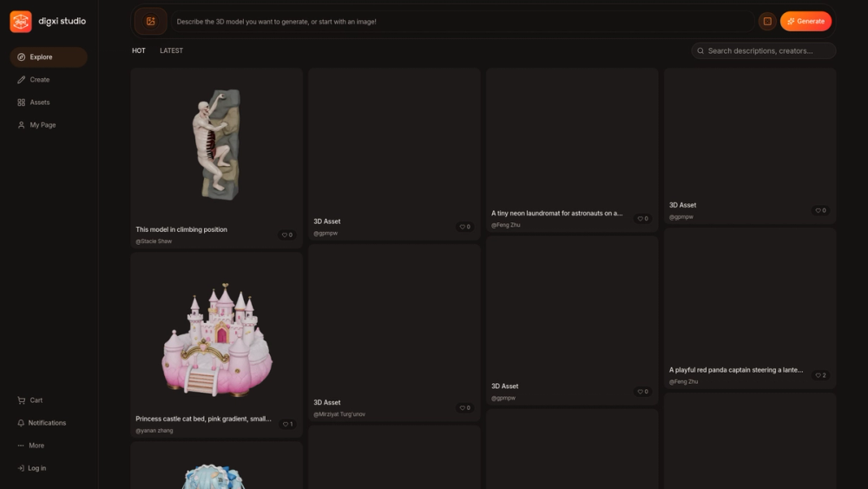Focus the Search descriptions, creators field
The width and height of the screenshot is (868, 489).
tap(763, 51)
